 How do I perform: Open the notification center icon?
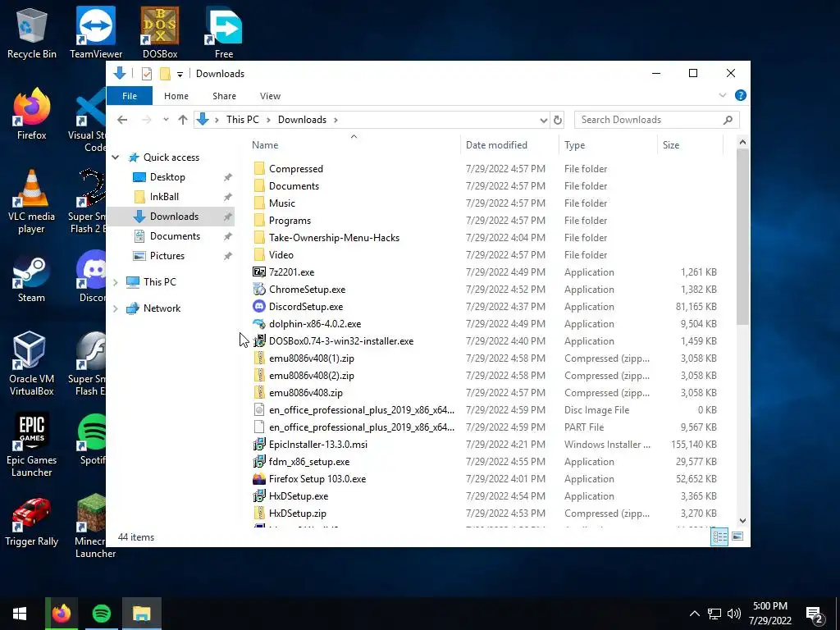pyautogui.click(x=815, y=614)
